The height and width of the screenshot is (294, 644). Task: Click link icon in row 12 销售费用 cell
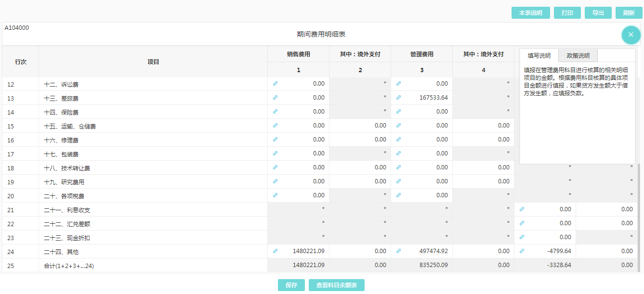tap(275, 84)
